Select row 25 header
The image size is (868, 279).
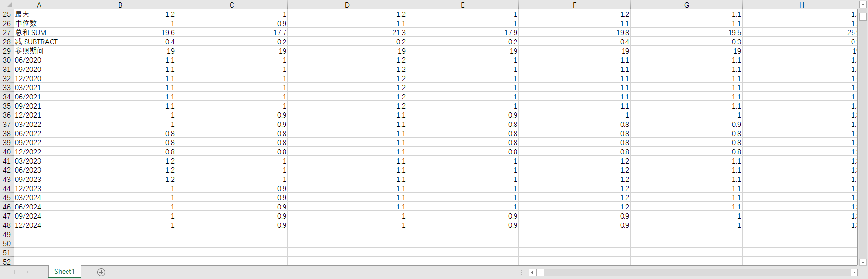point(7,14)
